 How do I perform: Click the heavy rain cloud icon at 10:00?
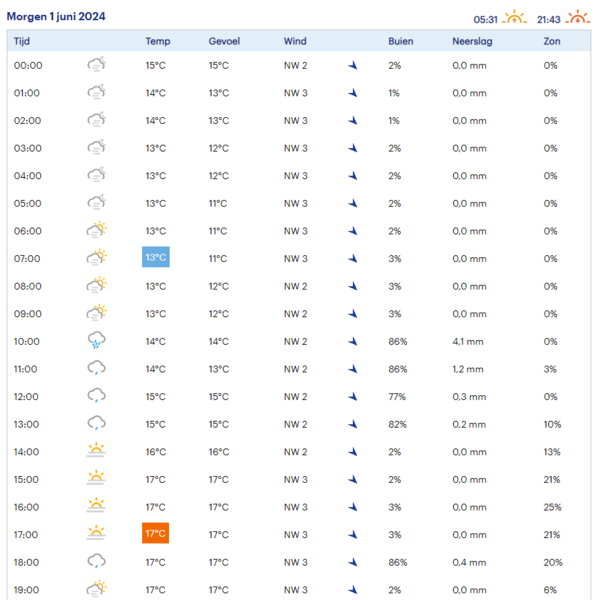(x=96, y=340)
